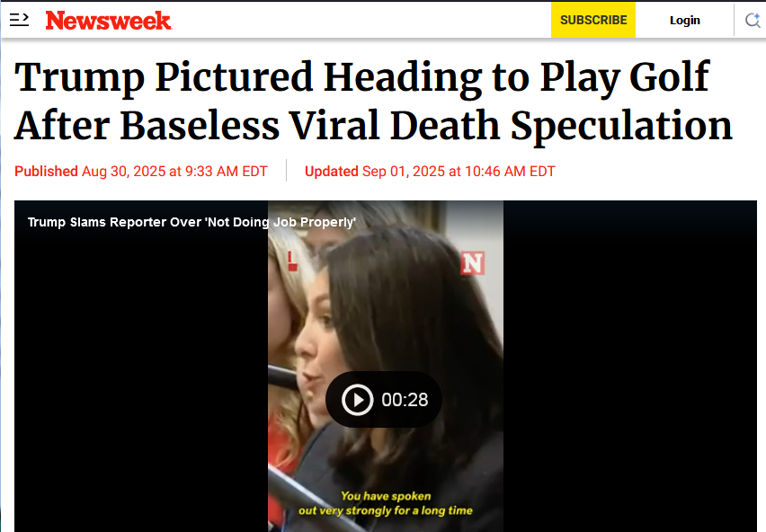
Task: Click the 00:28 video duration label
Action: [405, 400]
